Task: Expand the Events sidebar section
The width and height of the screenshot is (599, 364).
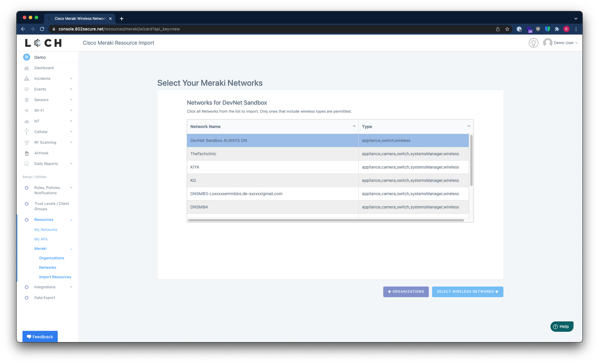Action: tap(71, 89)
